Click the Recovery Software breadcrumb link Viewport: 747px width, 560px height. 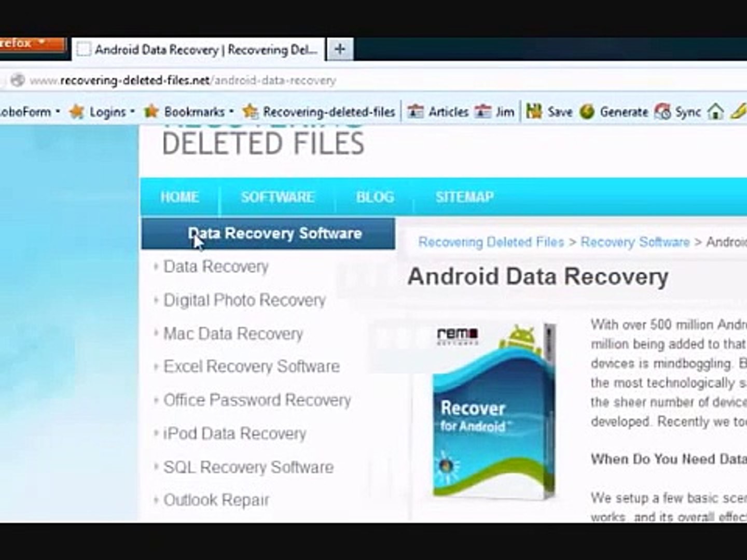[635, 242]
